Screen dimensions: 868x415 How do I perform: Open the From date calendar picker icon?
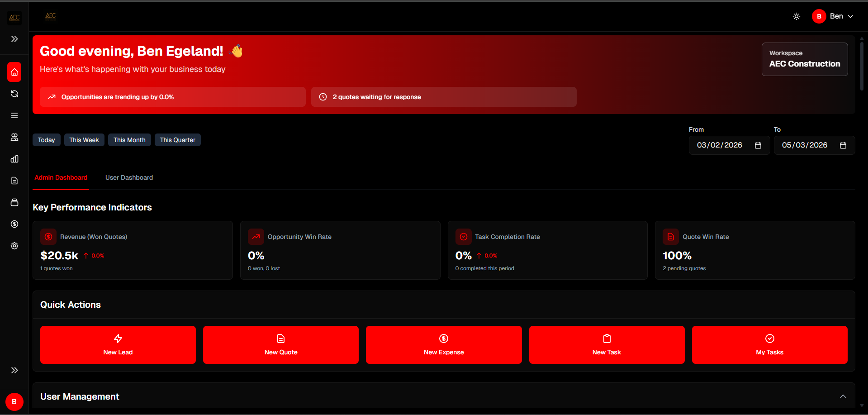[758, 145]
